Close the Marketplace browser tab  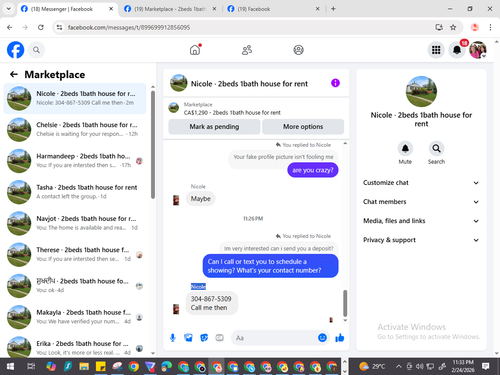pyautogui.click(x=214, y=9)
